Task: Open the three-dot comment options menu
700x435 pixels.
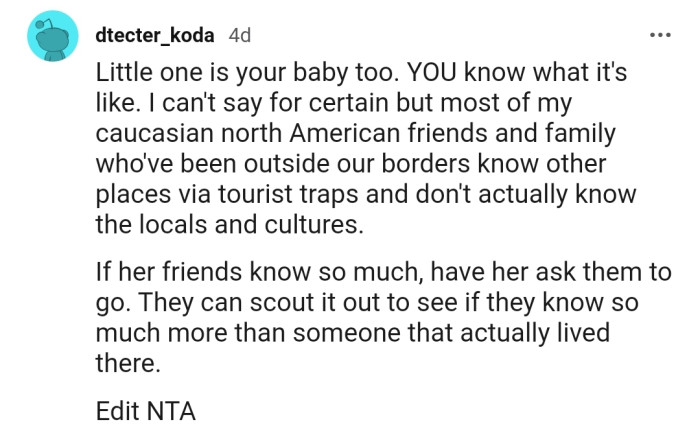Action: 660,35
